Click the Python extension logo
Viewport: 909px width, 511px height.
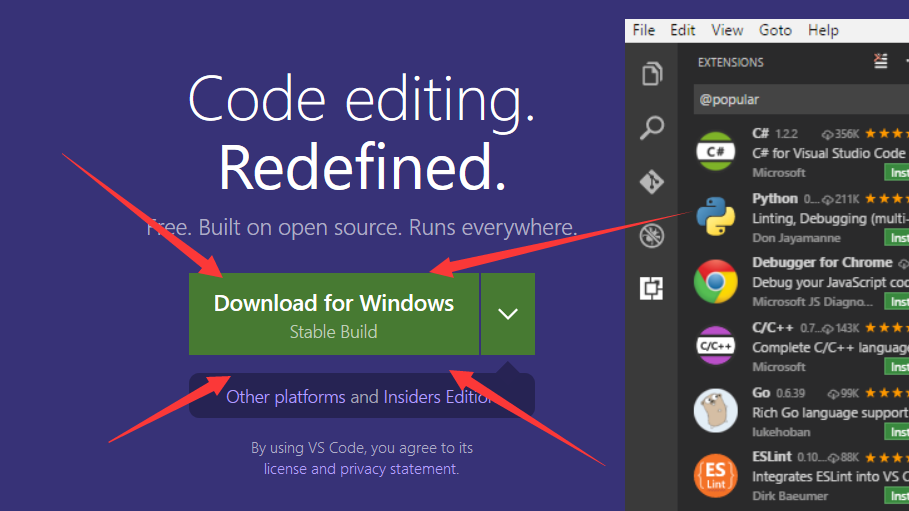click(x=715, y=217)
